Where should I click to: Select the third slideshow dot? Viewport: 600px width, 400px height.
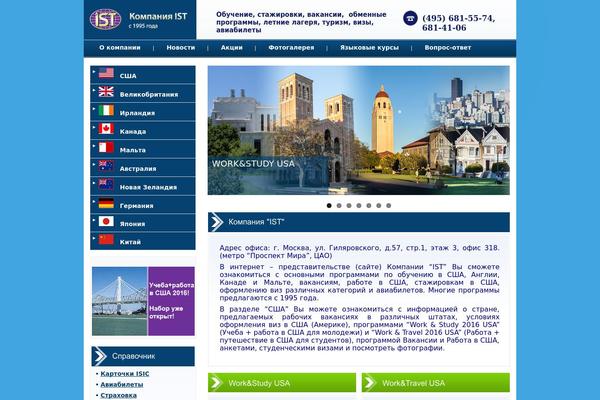[349, 206]
